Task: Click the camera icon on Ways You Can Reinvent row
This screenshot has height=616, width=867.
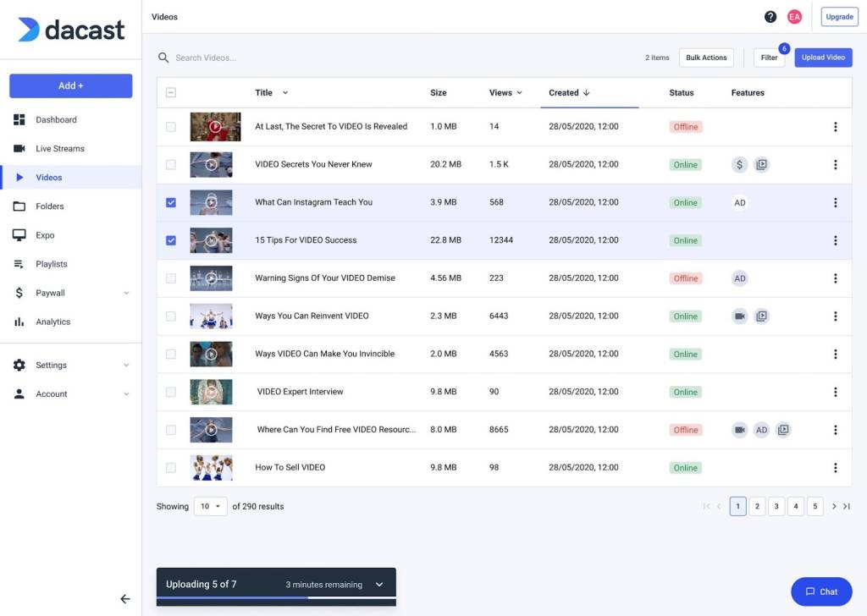Action: pos(740,316)
